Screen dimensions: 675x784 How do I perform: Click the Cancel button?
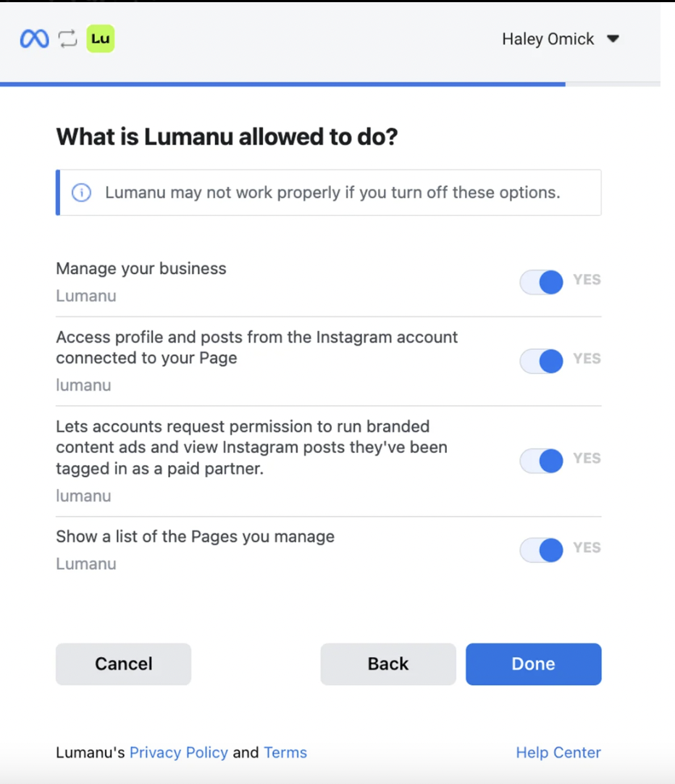pyautogui.click(x=123, y=664)
